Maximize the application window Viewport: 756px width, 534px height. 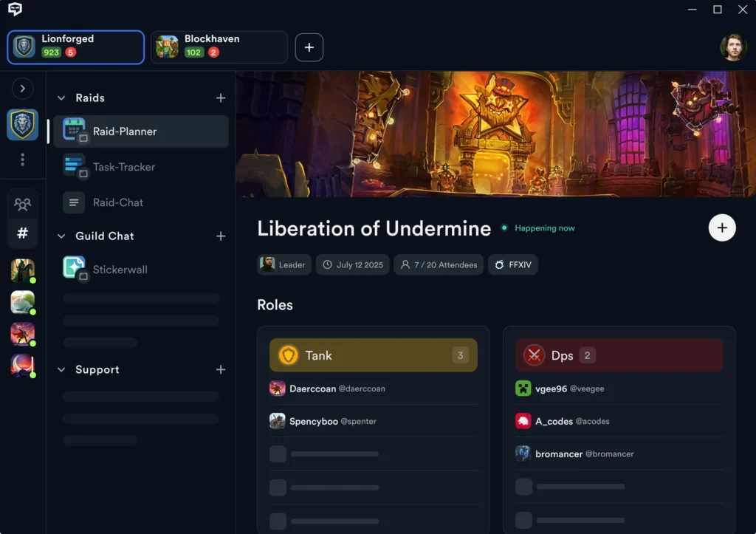[x=718, y=9]
